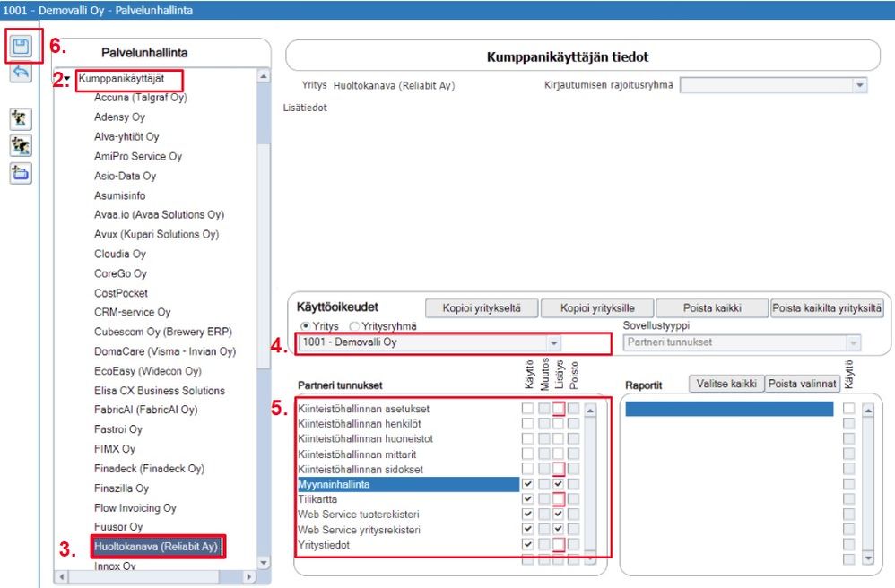This screenshot has height=588, width=895.
Task: Select Asumisinfo in partner list
Action: [x=119, y=195]
